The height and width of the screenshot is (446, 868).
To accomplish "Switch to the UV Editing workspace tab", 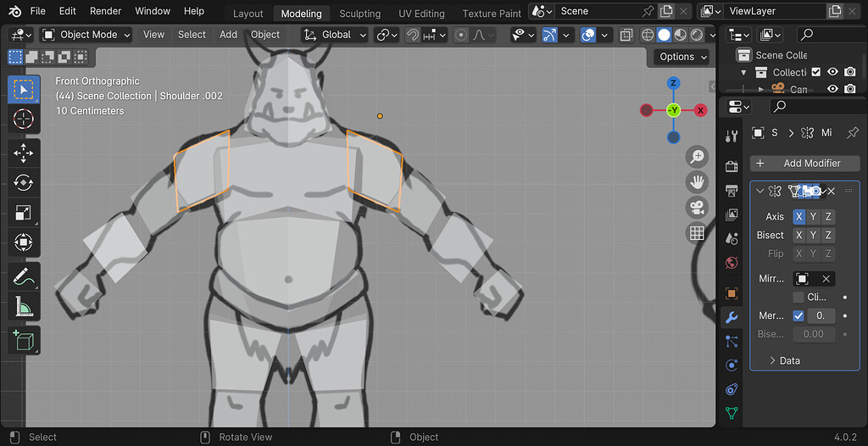I will 421,14.
